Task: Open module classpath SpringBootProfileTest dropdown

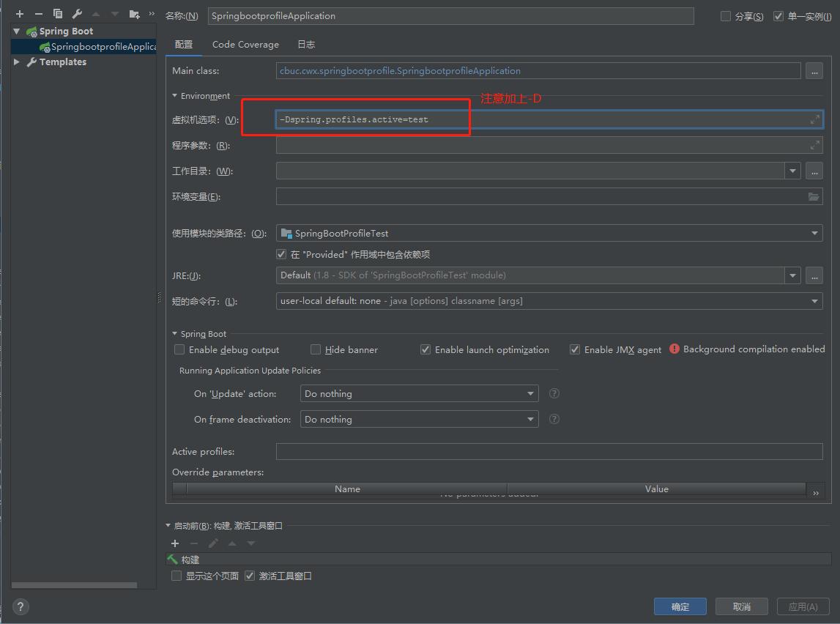Action: 814,233
